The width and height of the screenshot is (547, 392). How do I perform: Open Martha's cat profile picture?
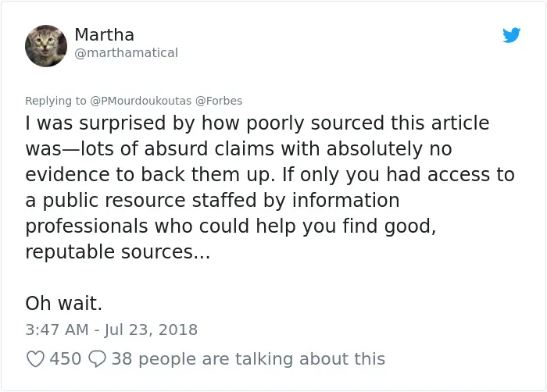46,46
